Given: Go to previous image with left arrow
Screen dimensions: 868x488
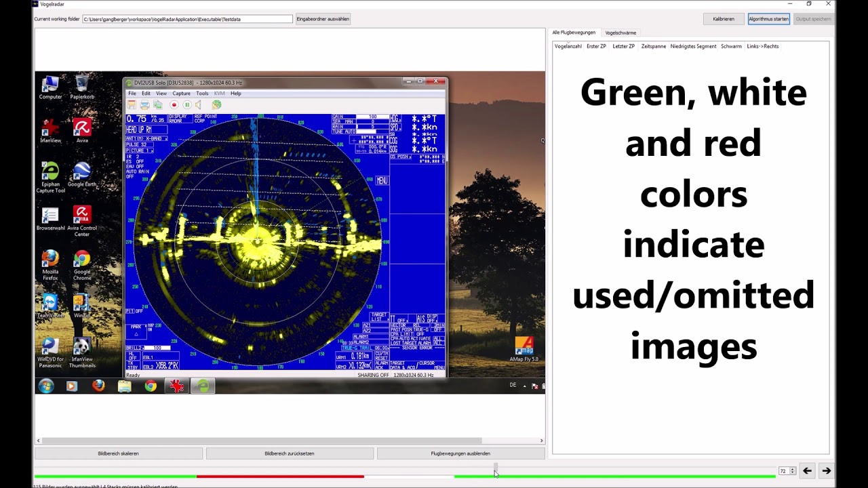Looking at the screenshot, I should point(807,471).
